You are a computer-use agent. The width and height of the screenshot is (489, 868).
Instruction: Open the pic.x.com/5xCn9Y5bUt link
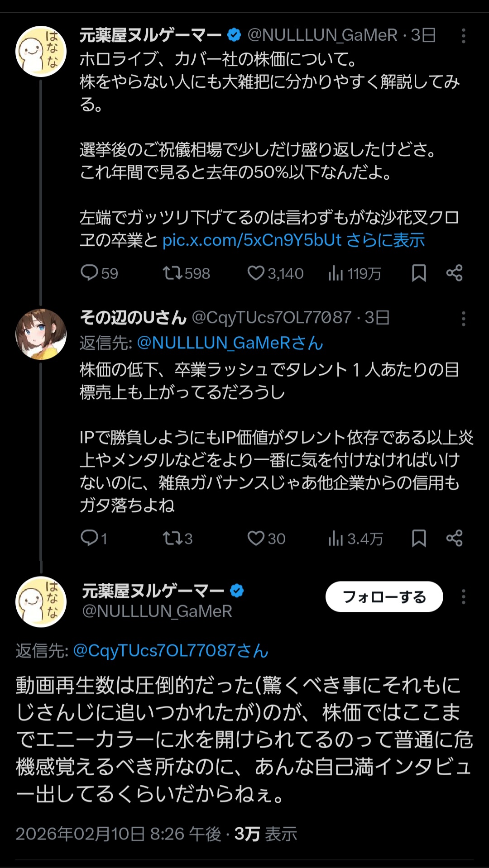[x=252, y=240]
